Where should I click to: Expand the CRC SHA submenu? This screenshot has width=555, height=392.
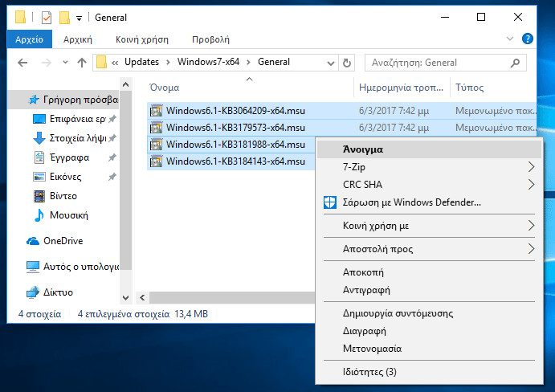point(429,185)
